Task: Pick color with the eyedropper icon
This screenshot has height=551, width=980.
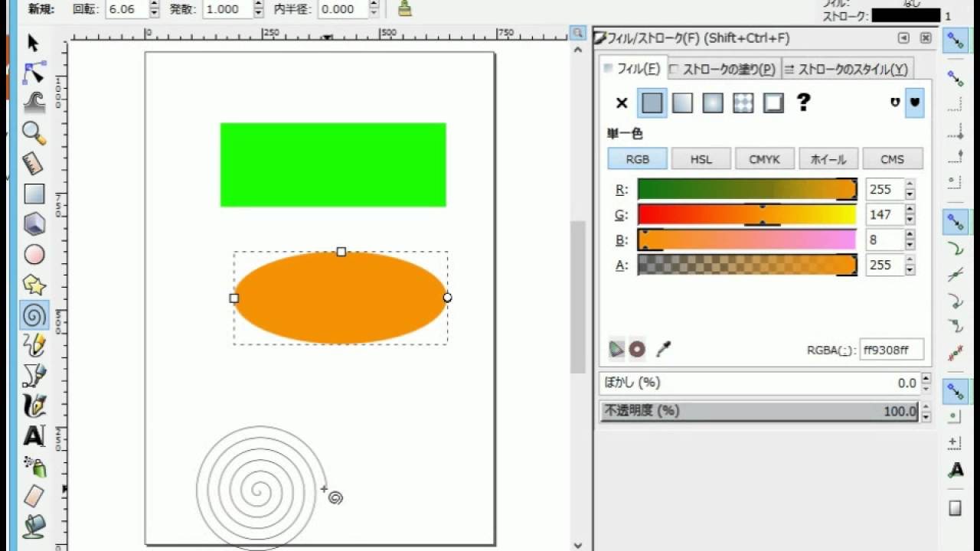Action: 664,350
